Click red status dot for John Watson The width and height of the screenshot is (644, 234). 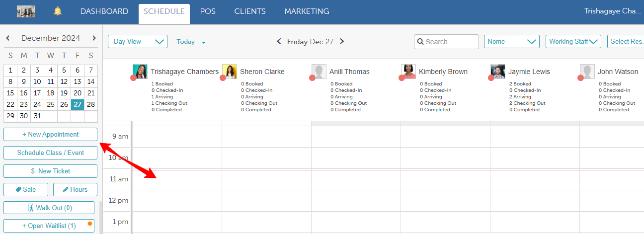tap(580, 78)
